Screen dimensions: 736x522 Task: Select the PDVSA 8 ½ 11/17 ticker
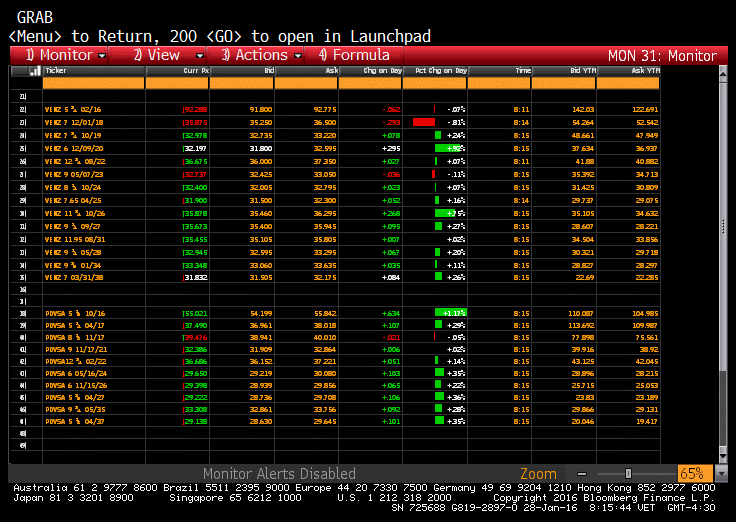(75, 338)
